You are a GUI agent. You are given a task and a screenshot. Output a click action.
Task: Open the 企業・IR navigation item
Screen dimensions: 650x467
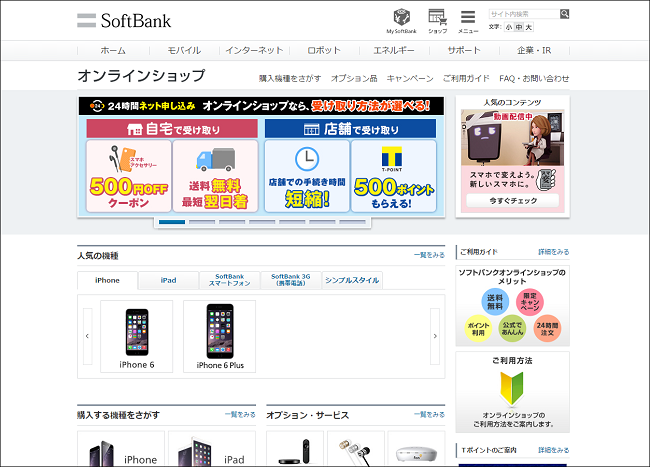pyautogui.click(x=534, y=51)
